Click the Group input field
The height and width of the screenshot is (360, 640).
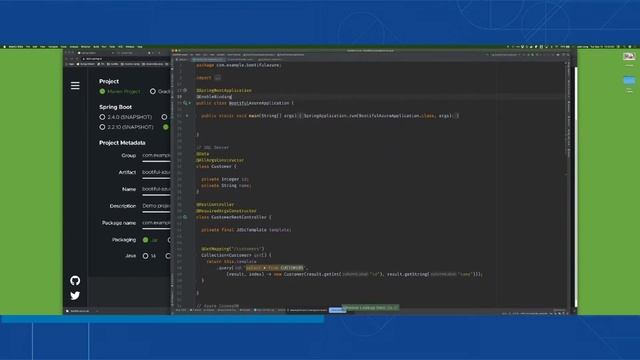tap(156, 156)
